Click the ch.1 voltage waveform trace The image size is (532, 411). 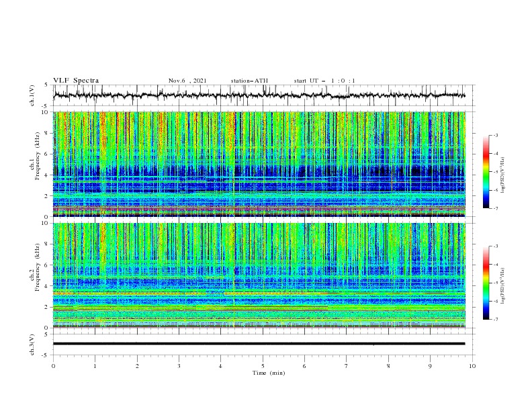tap(259, 95)
